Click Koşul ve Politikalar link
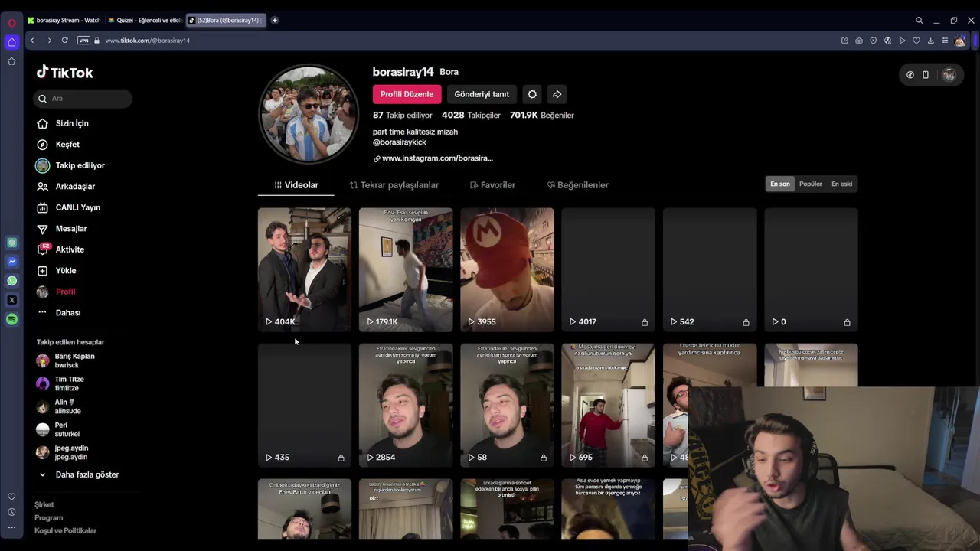Image resolution: width=980 pixels, height=551 pixels. pos(65,531)
